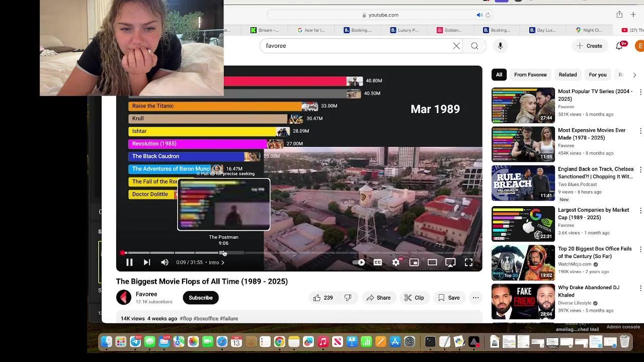The image size is (644, 362).
Task: Switch to theater mode
Action: click(x=432, y=262)
